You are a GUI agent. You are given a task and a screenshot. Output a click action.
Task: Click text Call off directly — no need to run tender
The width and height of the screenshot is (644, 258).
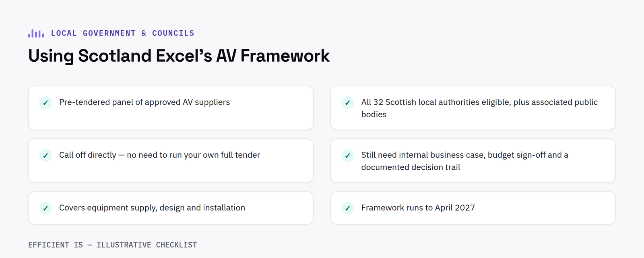[159, 155]
